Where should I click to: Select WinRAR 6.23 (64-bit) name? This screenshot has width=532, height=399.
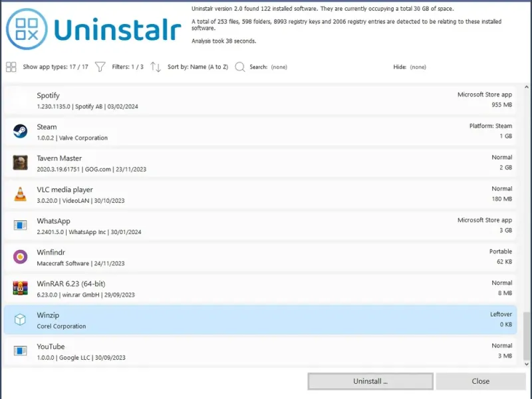(71, 284)
